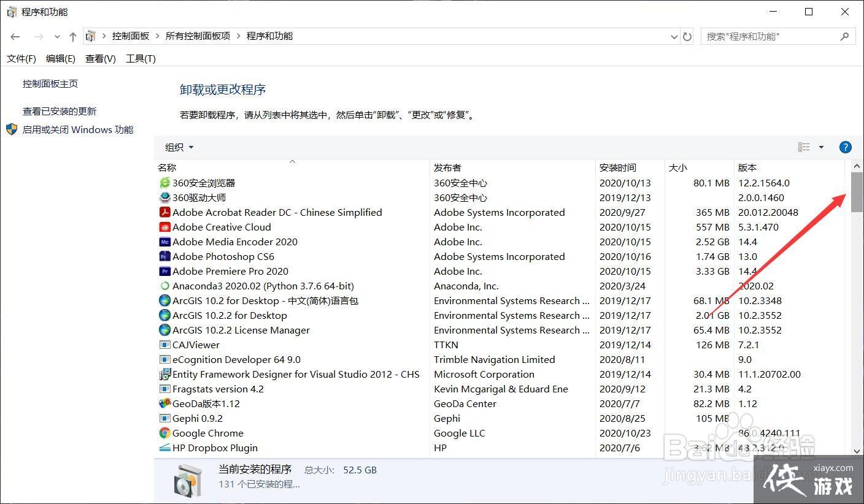This screenshot has height=504, width=864.
Task: Select the ArcGIS 10.2 中文(简体)语言包 row
Action: tap(499, 300)
